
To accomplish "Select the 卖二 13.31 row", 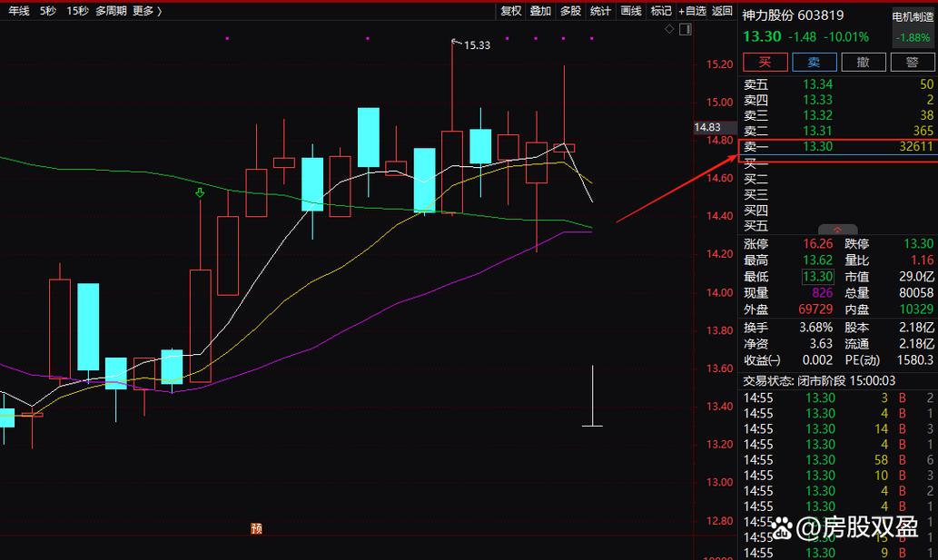I will coord(837,131).
